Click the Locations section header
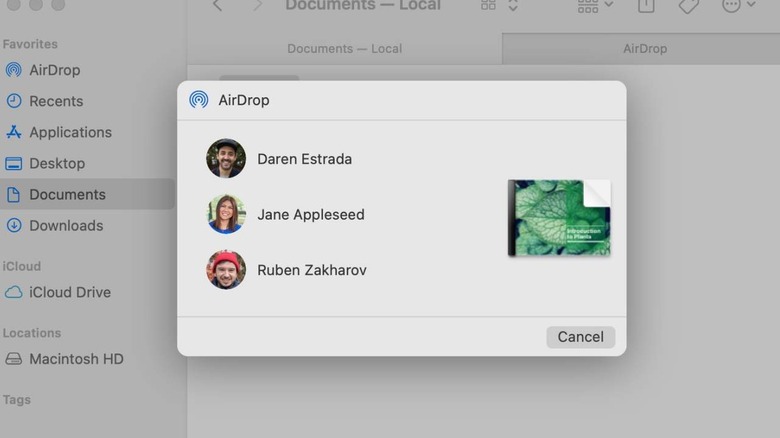780x438 pixels. click(32, 333)
